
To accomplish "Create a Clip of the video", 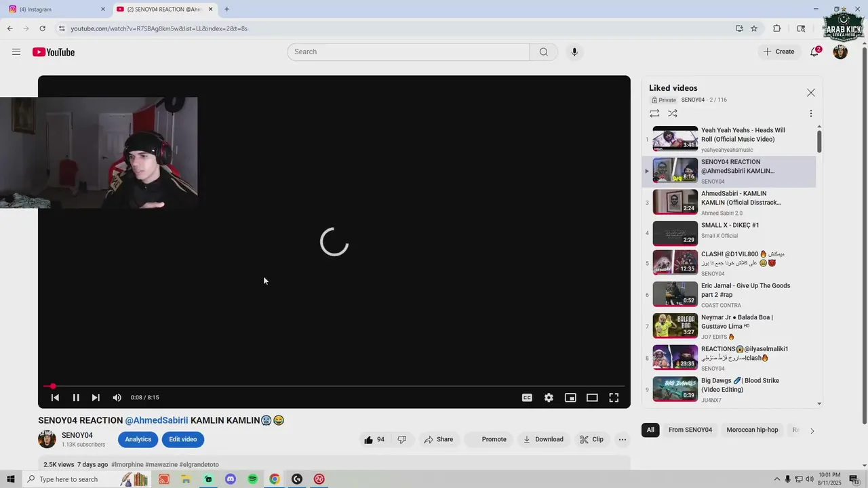I will pyautogui.click(x=591, y=439).
